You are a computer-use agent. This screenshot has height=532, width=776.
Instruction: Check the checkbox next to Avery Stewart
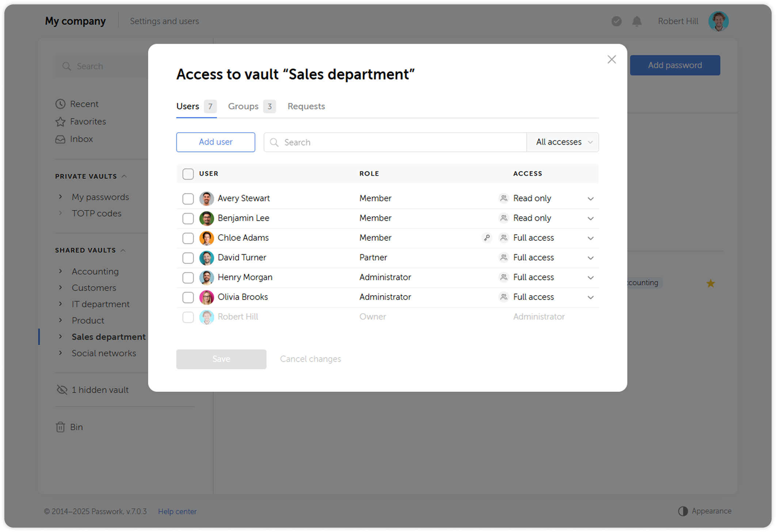(188, 198)
